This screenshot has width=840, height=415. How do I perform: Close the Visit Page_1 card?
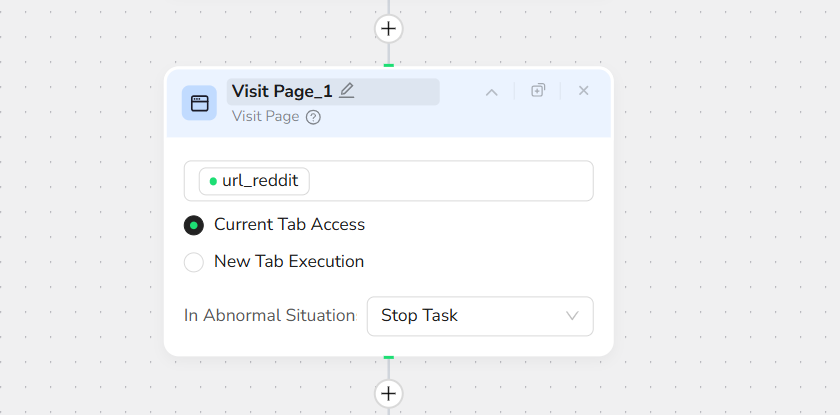pyautogui.click(x=584, y=91)
